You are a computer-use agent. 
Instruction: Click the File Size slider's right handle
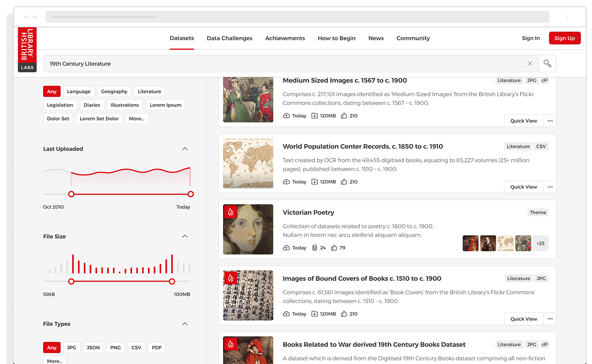(x=172, y=282)
